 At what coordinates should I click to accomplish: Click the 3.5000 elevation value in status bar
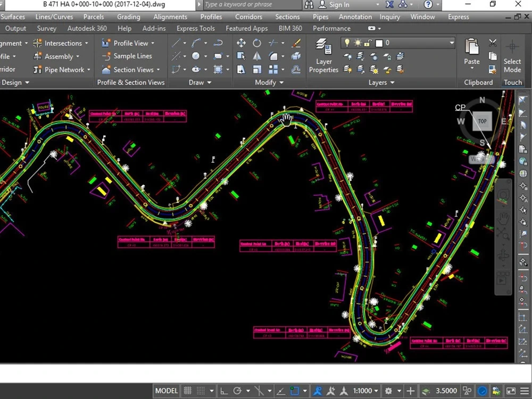pyautogui.click(x=446, y=391)
